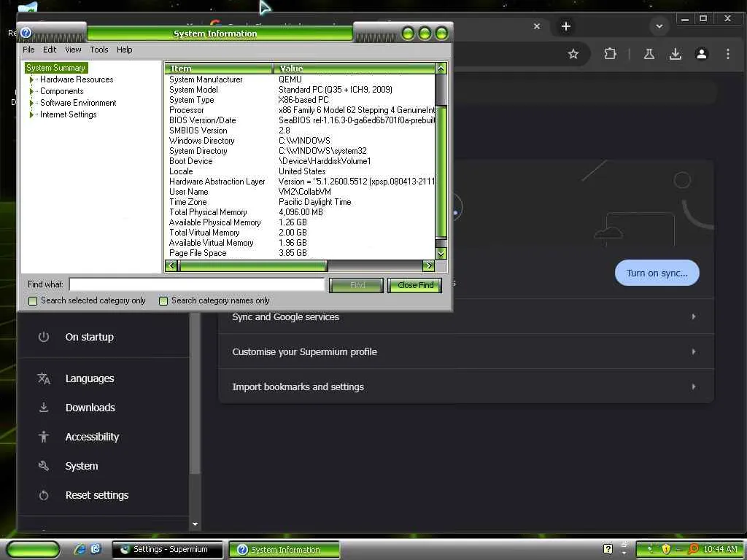Screen dimensions: 747x560
Task: Click the Find what input field
Action: coord(197,285)
